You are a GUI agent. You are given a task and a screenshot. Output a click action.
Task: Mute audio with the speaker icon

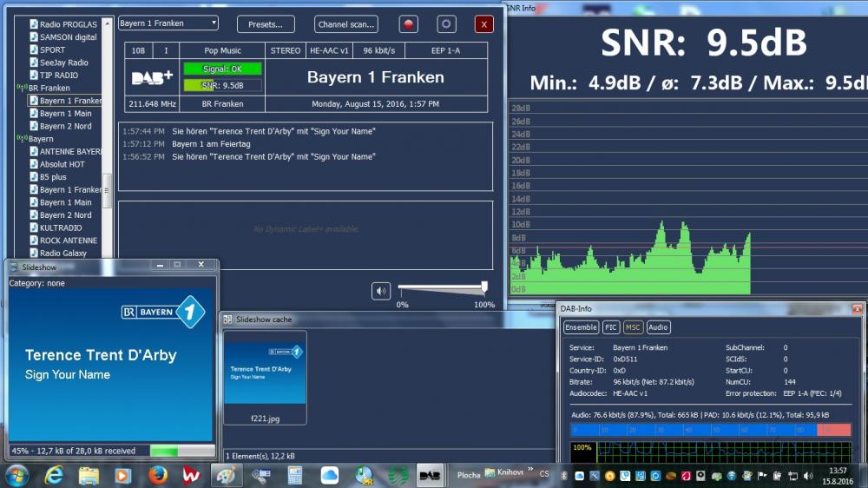tap(381, 291)
